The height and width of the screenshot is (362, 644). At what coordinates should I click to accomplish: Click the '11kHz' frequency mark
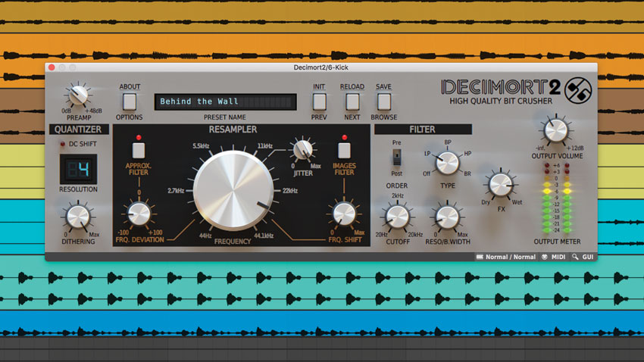pyautogui.click(x=265, y=146)
